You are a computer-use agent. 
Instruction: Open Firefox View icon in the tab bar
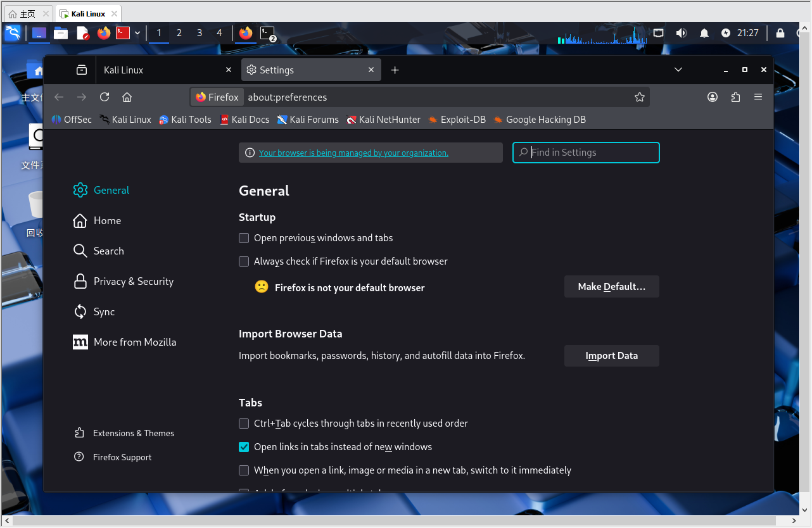pyautogui.click(x=82, y=70)
